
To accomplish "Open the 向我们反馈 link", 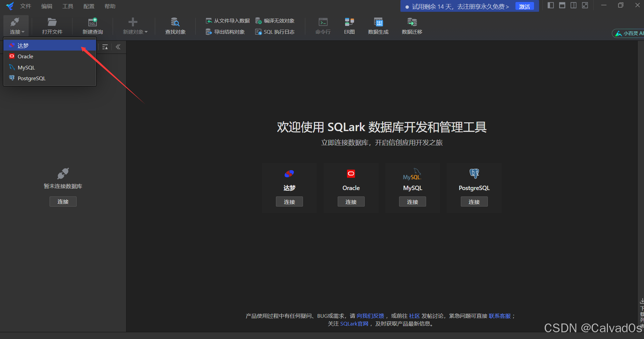I will pyautogui.click(x=370, y=316).
